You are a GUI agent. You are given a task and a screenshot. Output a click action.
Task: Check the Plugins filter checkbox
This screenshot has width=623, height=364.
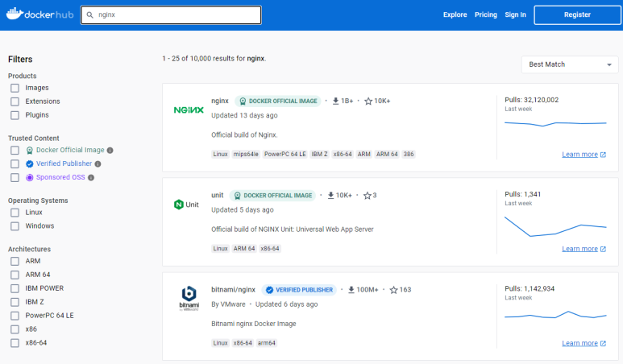coord(15,115)
